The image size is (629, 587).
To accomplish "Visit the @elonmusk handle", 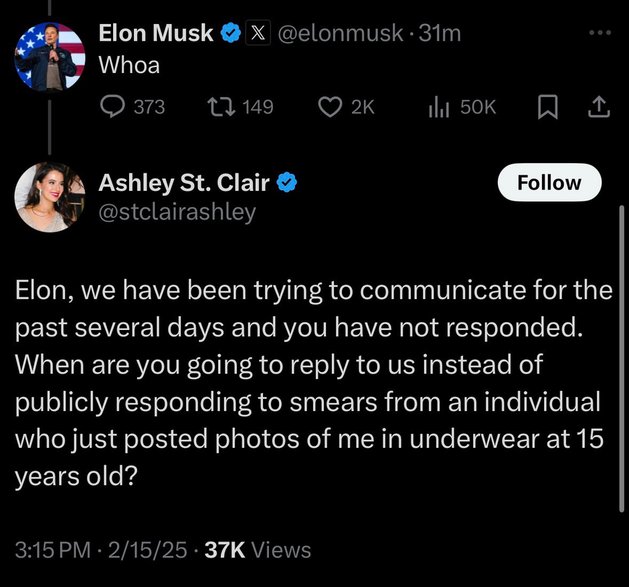I will click(341, 33).
